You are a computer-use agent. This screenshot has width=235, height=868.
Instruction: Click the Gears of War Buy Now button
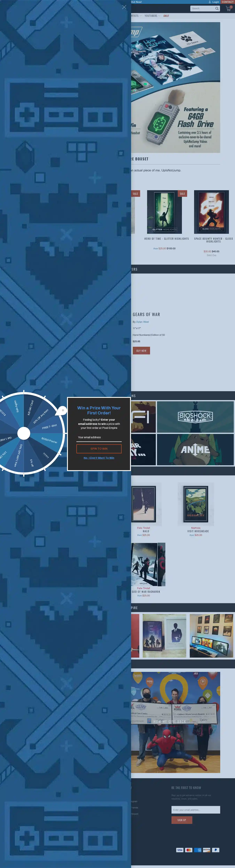(141, 351)
